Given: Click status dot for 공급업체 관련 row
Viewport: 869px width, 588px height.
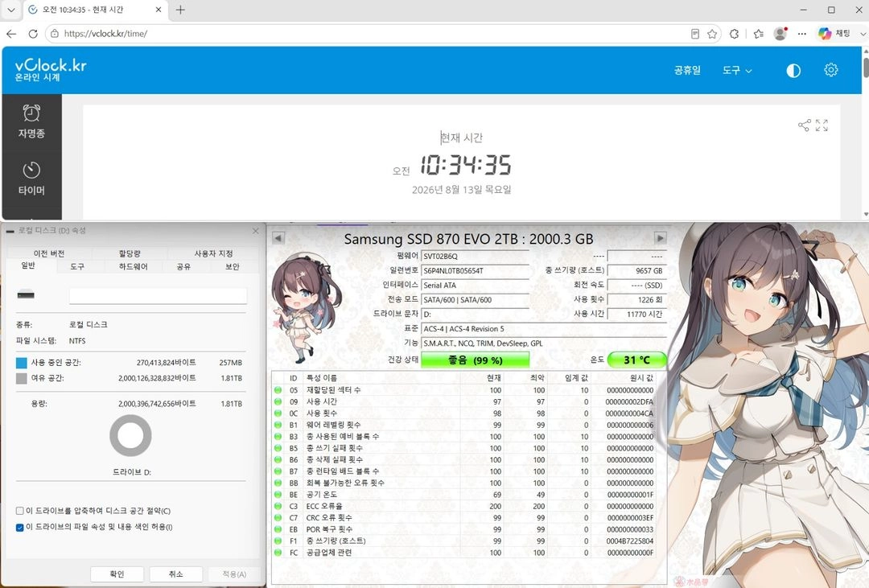Looking at the screenshot, I should point(278,553).
